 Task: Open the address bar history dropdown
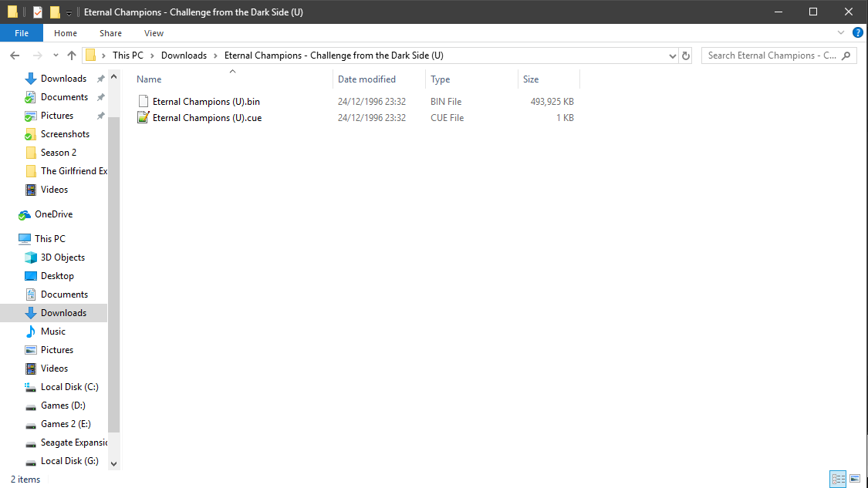[x=673, y=56]
